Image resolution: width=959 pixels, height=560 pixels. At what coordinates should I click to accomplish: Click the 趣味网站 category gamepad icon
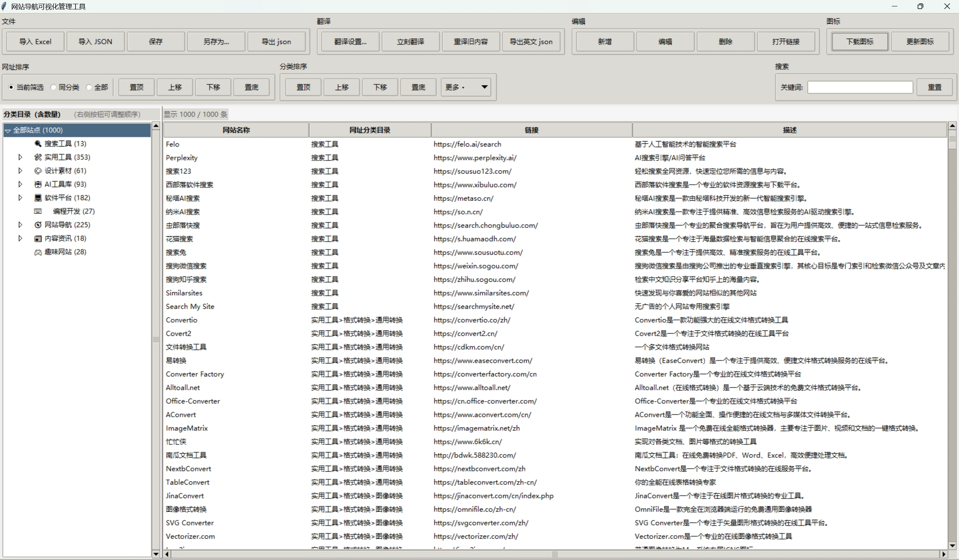[x=38, y=252]
